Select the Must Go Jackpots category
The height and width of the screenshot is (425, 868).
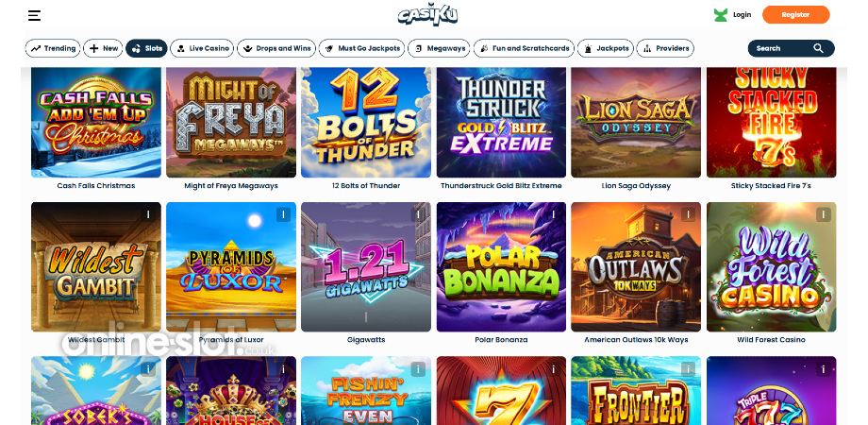click(361, 48)
